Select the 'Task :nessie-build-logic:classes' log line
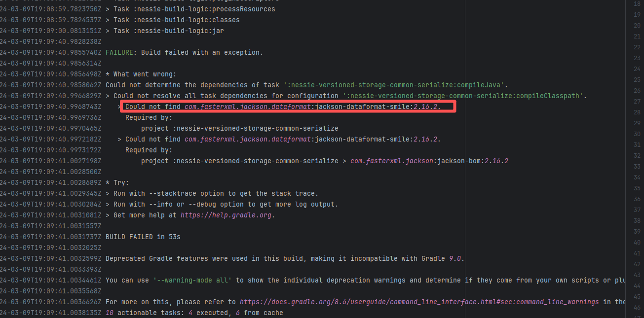This screenshot has height=318, width=644. pos(176,20)
